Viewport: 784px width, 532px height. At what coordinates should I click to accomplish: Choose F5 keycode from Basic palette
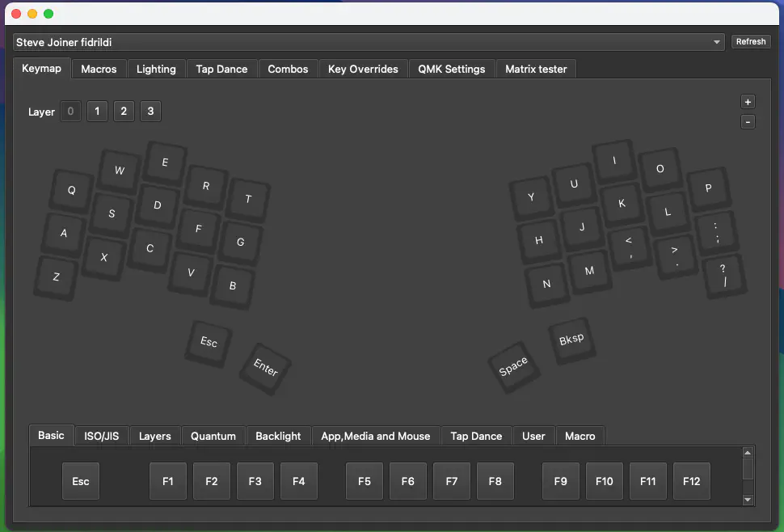click(365, 481)
